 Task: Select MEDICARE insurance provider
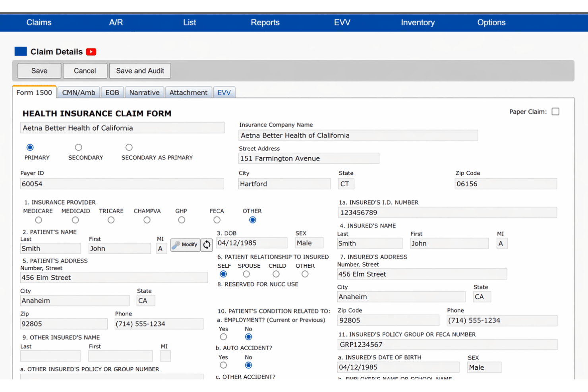click(x=38, y=220)
